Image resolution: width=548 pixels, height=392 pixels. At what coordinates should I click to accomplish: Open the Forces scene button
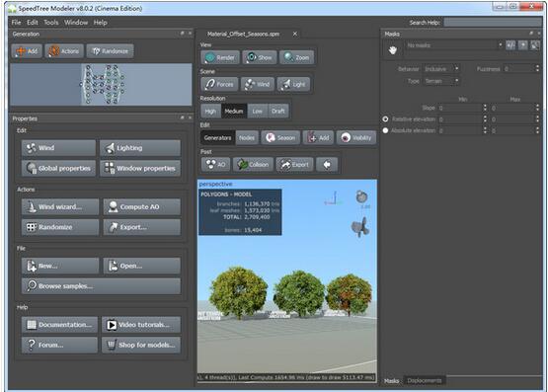pos(219,84)
